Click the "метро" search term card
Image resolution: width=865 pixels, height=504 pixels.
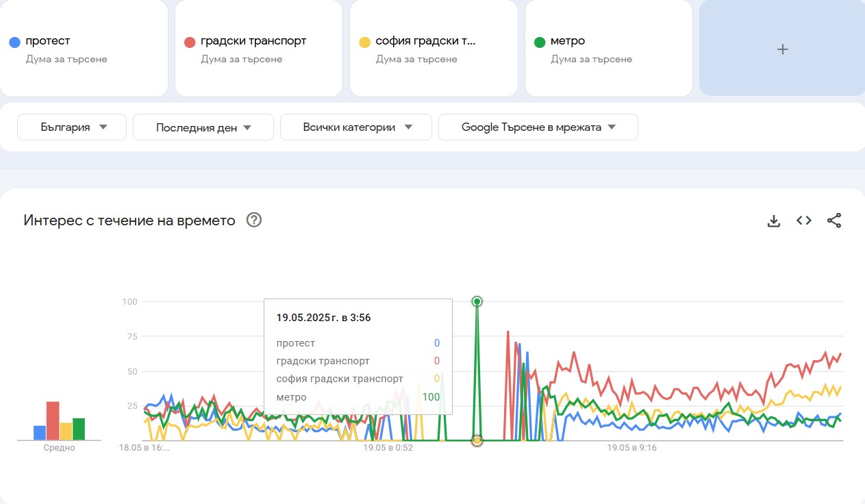click(x=608, y=48)
